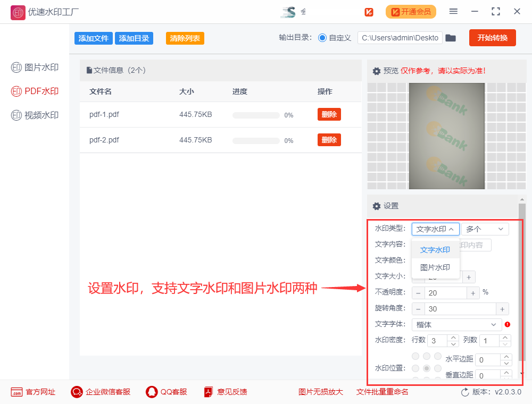Click the gear icon beside 设置
This screenshot has width=532, height=404.
[x=377, y=206]
